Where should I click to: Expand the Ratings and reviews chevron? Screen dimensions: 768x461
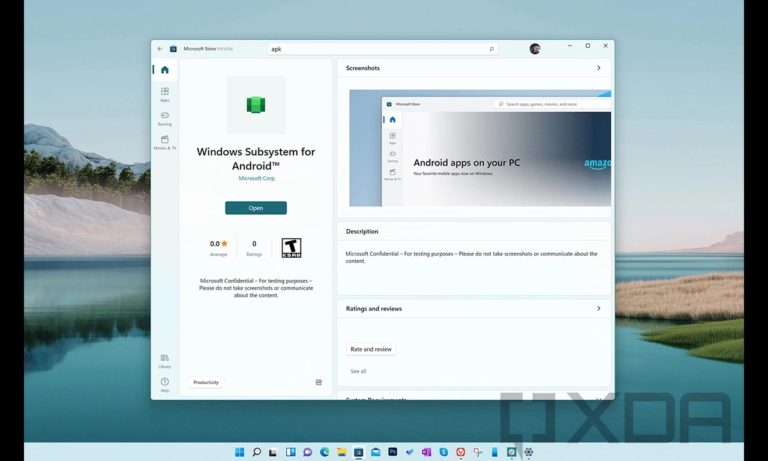[599, 308]
